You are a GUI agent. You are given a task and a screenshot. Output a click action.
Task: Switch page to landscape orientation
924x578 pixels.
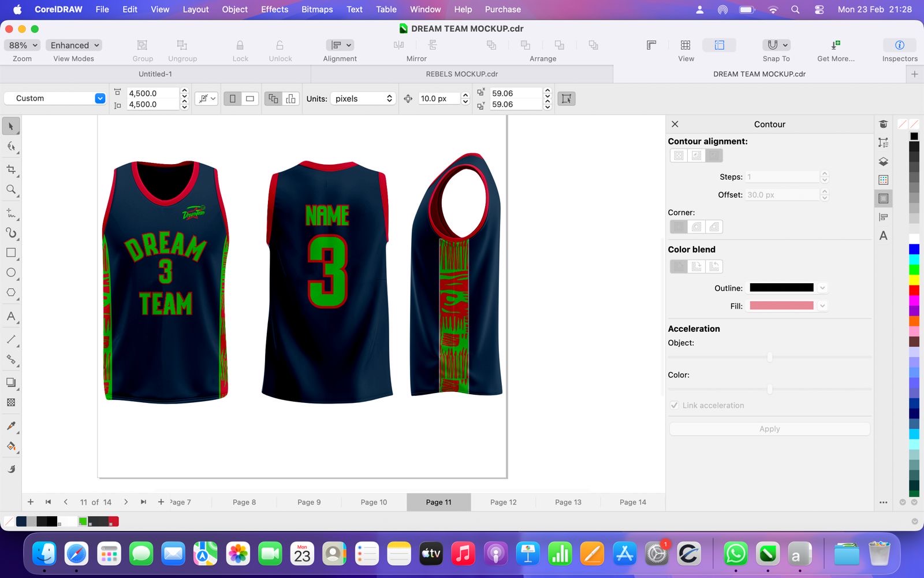click(x=250, y=99)
